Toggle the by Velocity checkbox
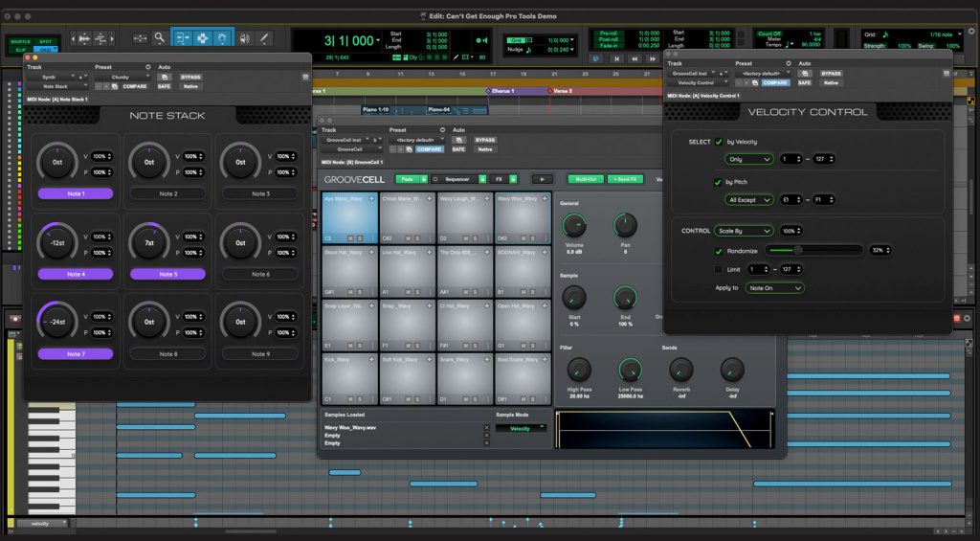Screen dimensions: 980x541 pos(719,142)
